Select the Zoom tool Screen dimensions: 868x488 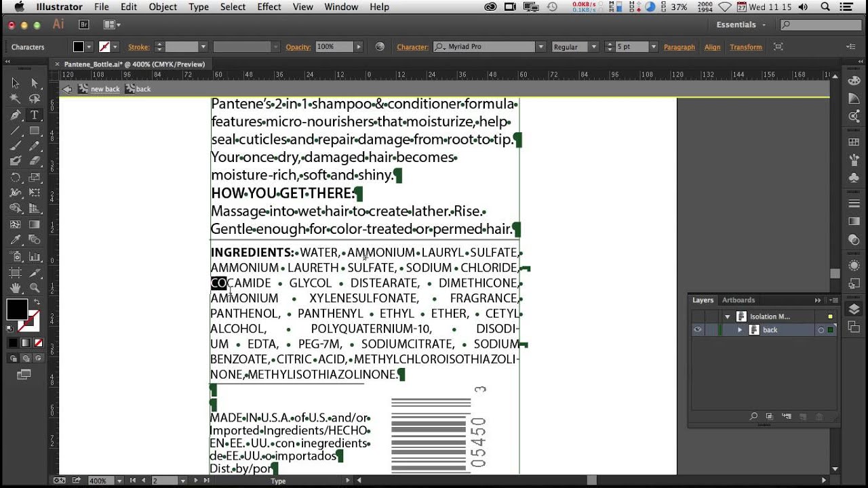pos(34,288)
